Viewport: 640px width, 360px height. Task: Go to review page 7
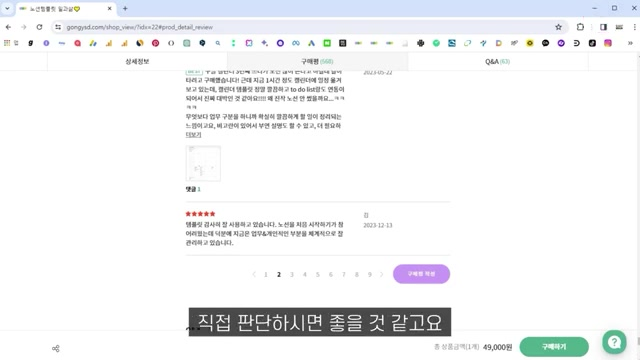pos(344,274)
